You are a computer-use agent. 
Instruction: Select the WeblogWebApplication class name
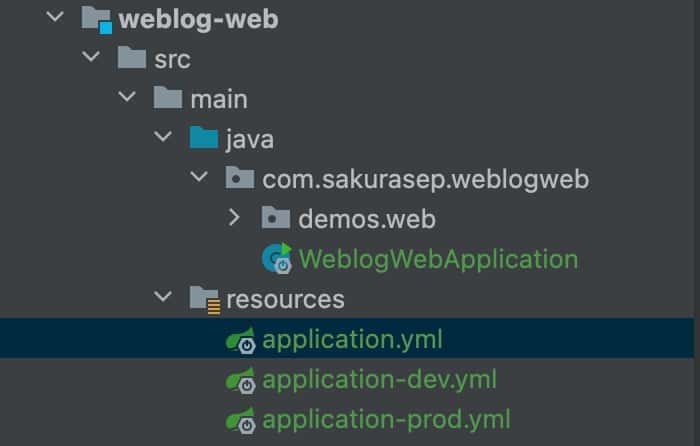tap(438, 259)
